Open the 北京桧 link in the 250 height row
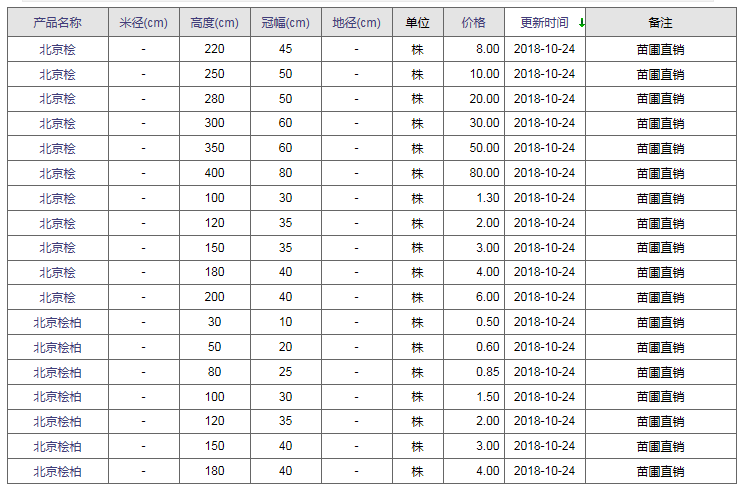 (57, 74)
